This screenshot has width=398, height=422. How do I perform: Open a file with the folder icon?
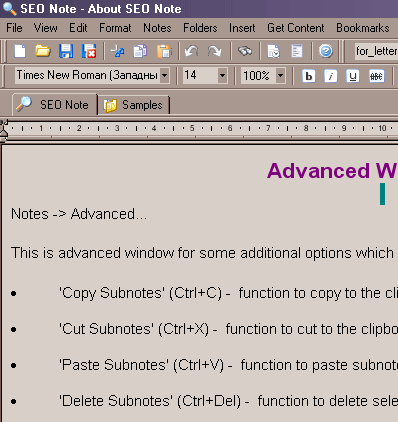43,51
